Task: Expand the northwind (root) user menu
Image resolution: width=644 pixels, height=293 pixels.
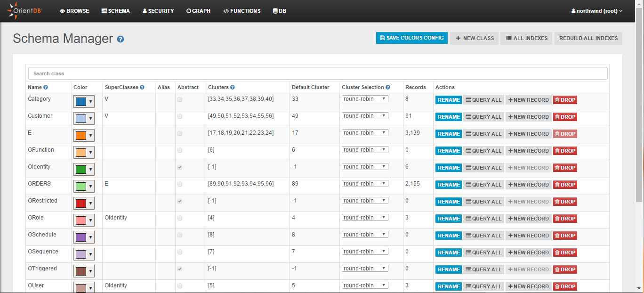Action: point(596,11)
